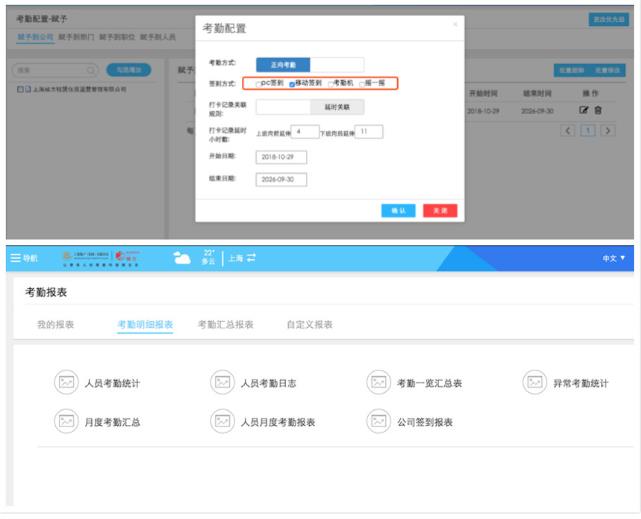641x519 pixels.
Task: Switch to the 赋予到职位 tab
Action: (117, 37)
